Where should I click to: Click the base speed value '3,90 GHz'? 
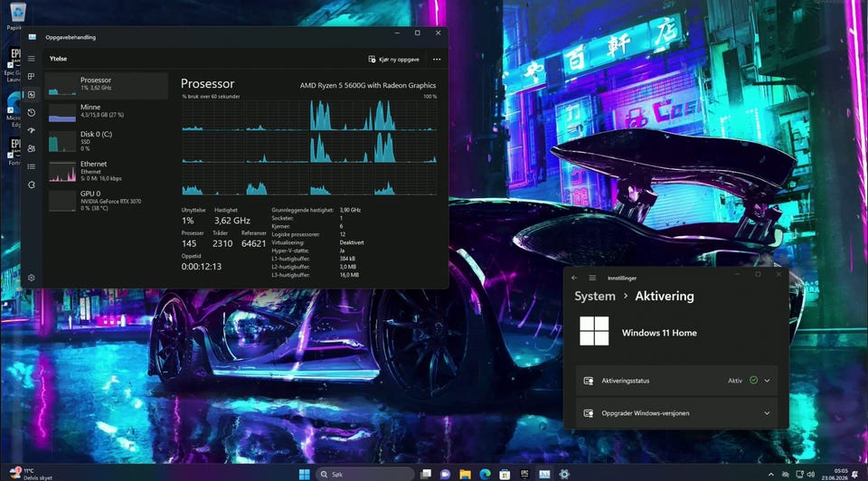(350, 211)
